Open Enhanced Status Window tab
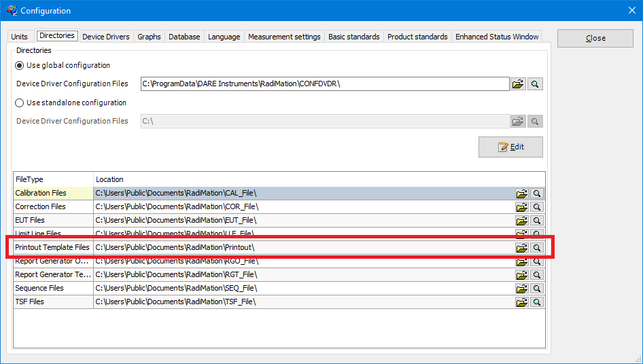This screenshot has width=643, height=364. point(497,37)
